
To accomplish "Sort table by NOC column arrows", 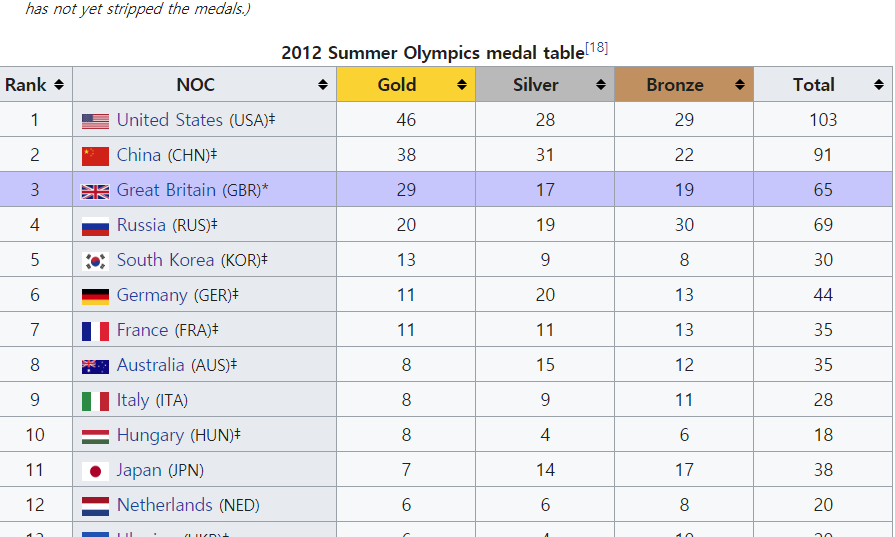I will coord(323,85).
